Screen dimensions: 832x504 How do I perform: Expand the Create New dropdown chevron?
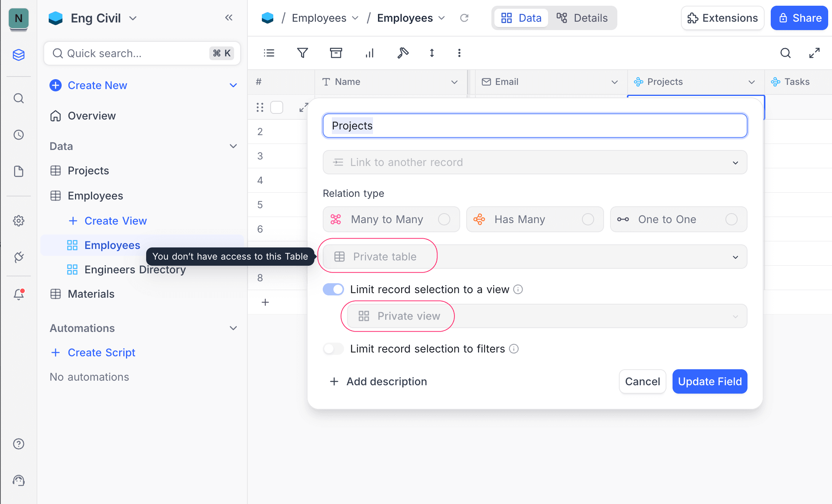coord(233,85)
